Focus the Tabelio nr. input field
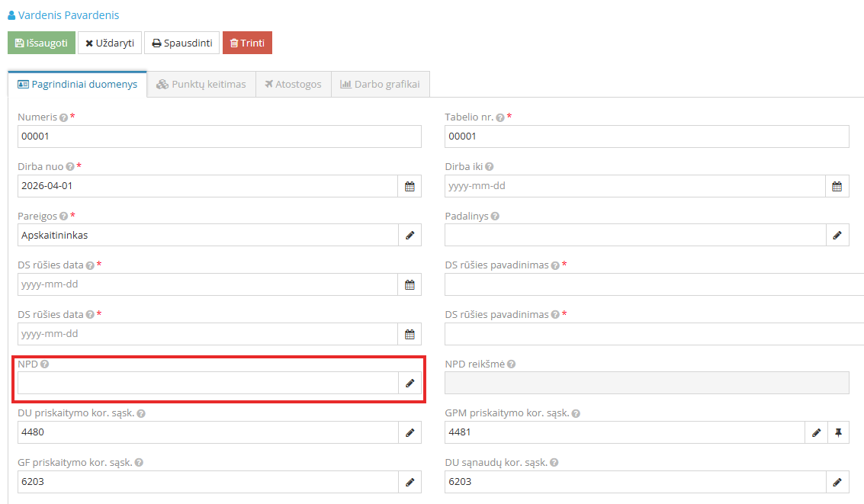The image size is (864, 504). [647, 136]
